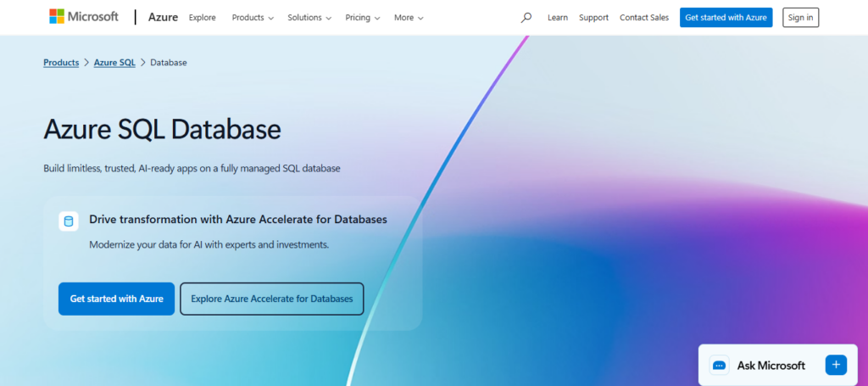Follow the Products breadcrumb link

pos(61,63)
